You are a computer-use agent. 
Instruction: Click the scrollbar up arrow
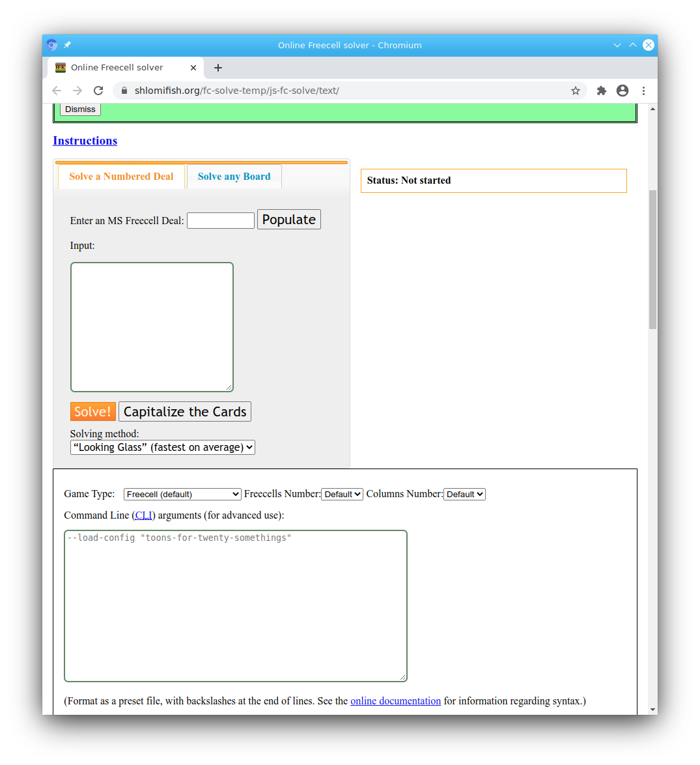[652, 109]
